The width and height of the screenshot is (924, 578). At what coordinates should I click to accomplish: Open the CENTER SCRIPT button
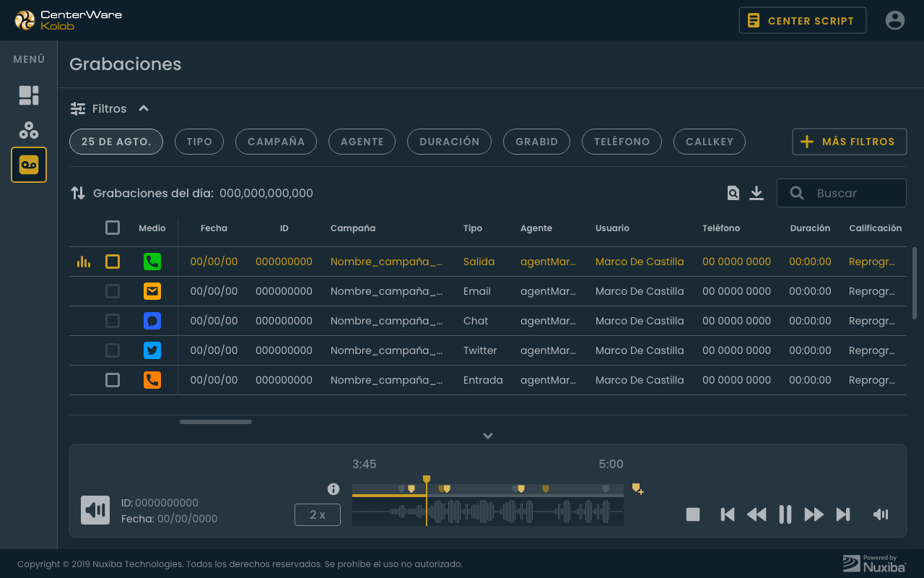803,20
